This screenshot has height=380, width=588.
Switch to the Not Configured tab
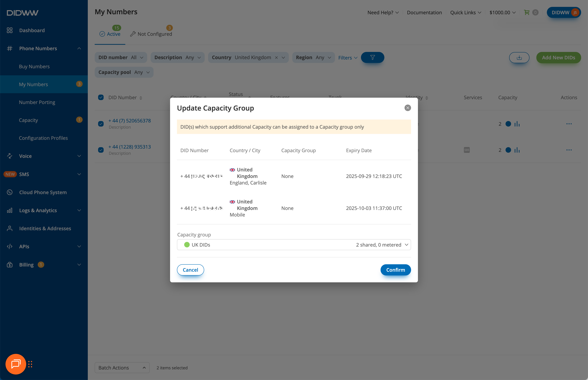[x=151, y=34]
